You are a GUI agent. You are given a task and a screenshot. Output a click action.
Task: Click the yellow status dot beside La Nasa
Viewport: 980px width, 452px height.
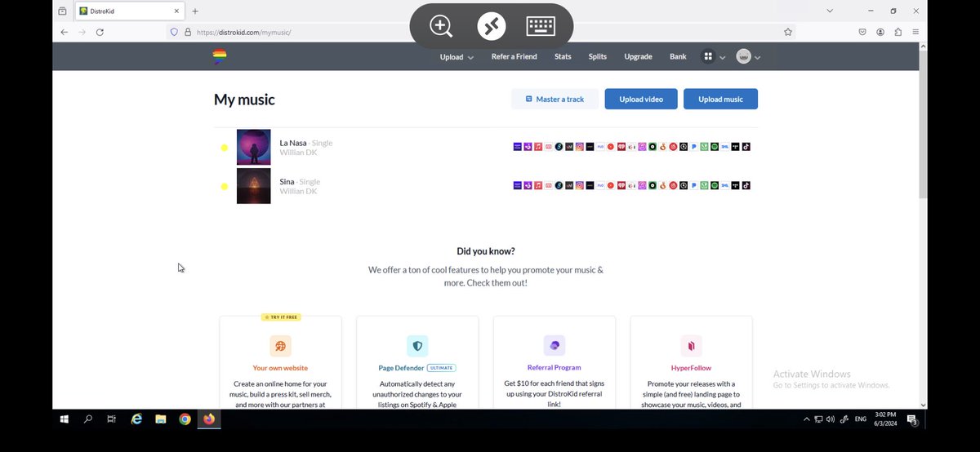[x=224, y=148]
